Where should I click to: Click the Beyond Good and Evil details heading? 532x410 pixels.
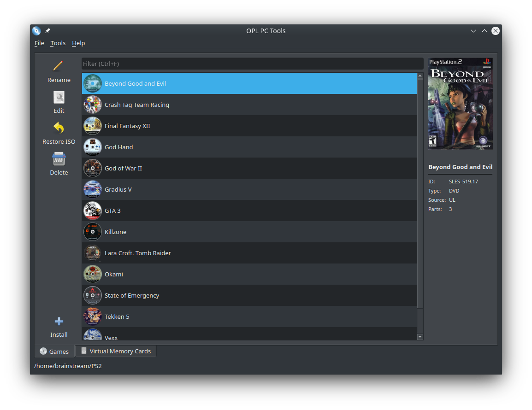click(461, 167)
